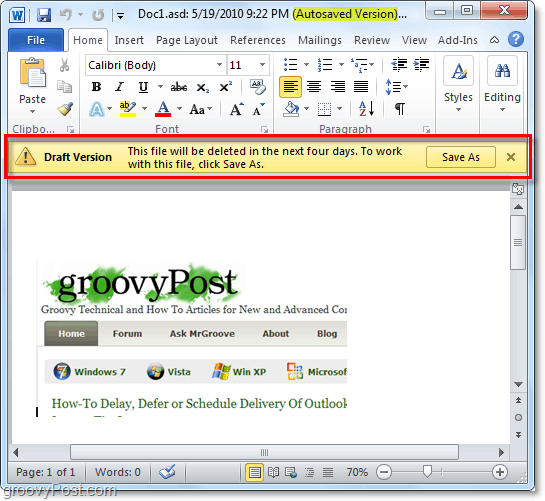Click the Borders icon
The width and height of the screenshot is (545, 501).
324,109
